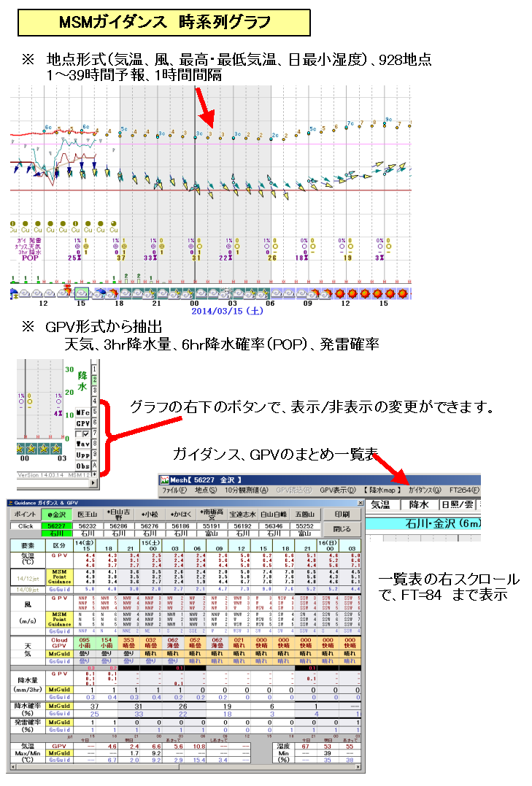Select highlighted graph page button 2

(94, 379)
